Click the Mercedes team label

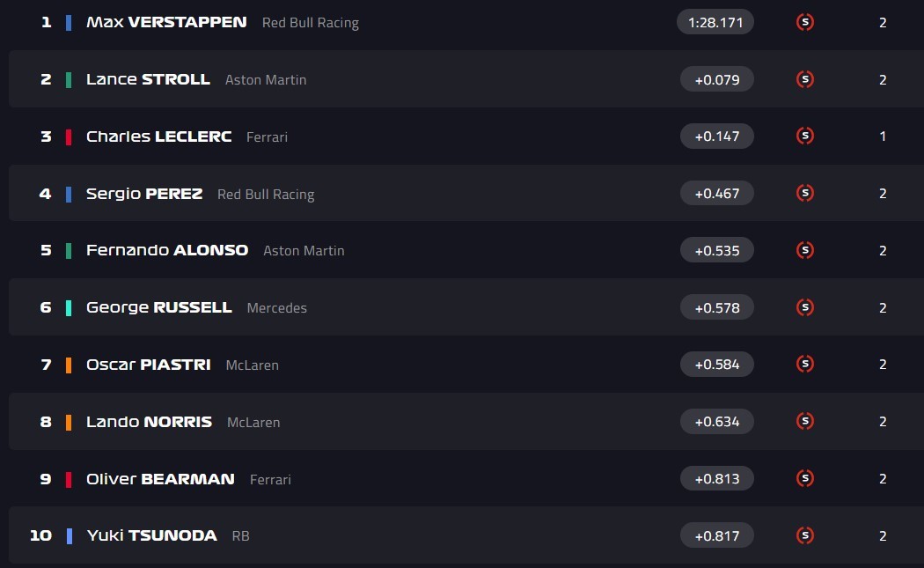(276, 308)
